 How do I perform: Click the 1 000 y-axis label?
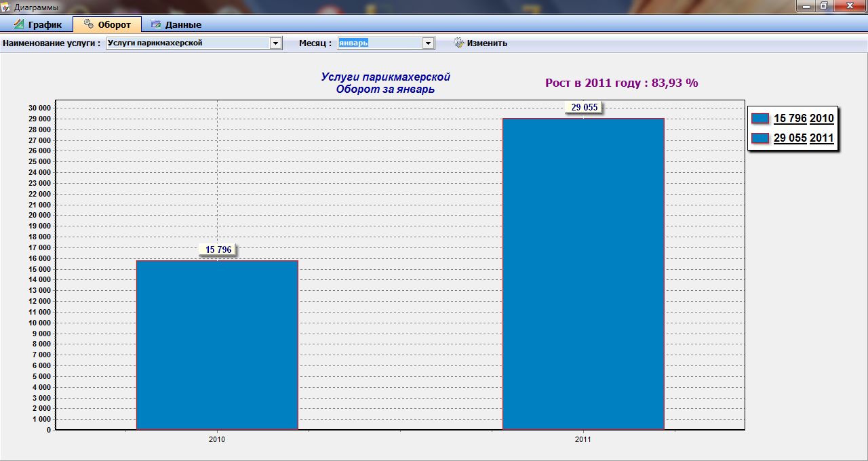pyautogui.click(x=41, y=419)
